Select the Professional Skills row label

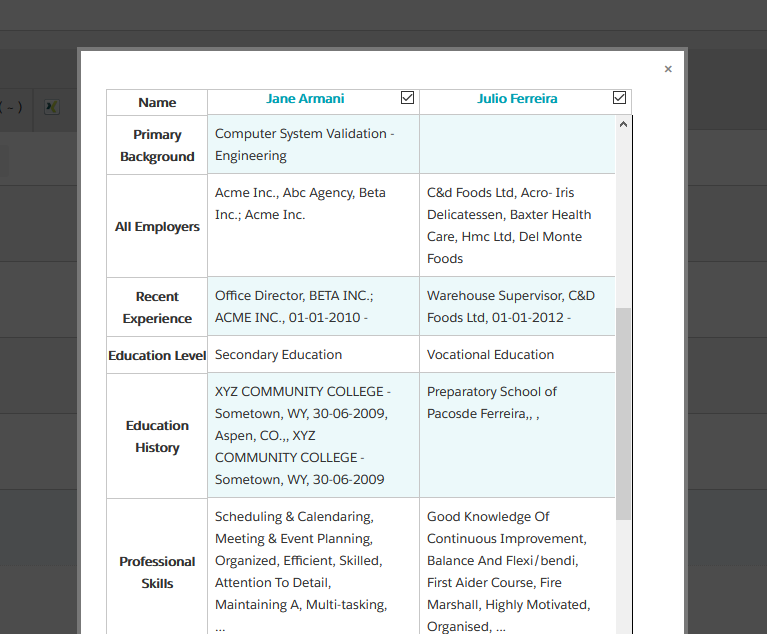pos(157,572)
